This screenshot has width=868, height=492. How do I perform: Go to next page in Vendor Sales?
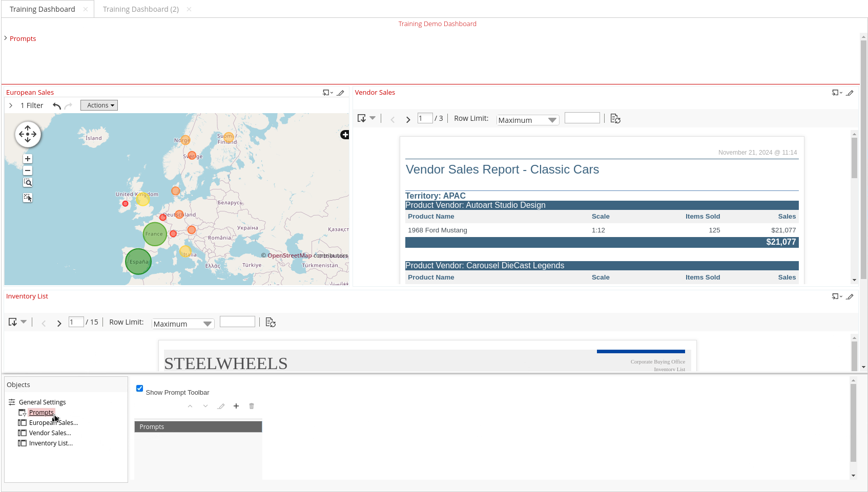coord(408,119)
